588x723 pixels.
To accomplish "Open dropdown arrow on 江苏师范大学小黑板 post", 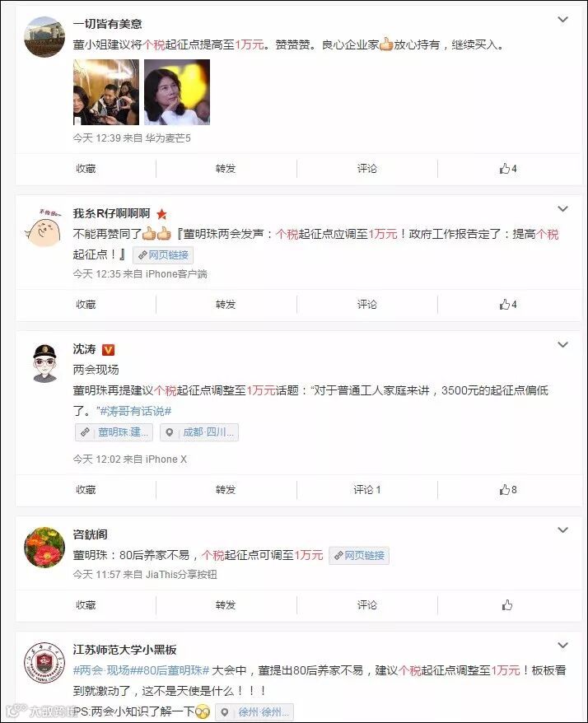I will (x=562, y=645).
